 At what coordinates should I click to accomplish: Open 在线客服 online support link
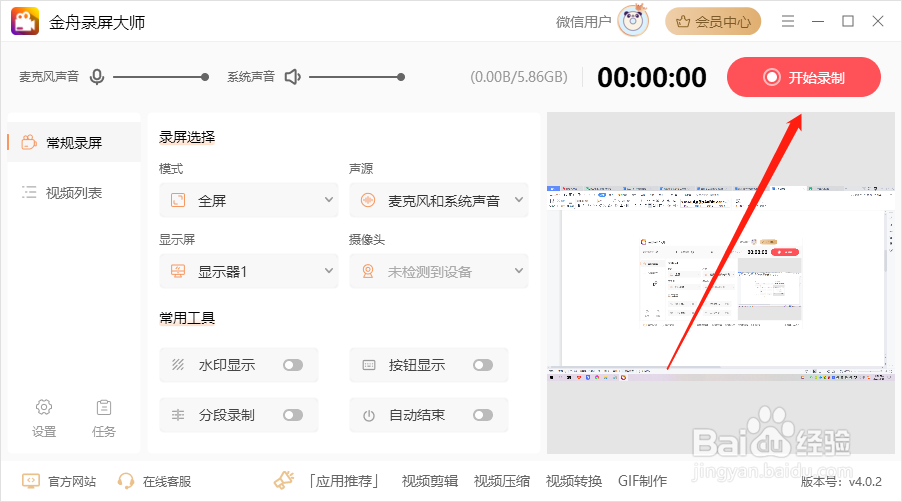point(167,481)
